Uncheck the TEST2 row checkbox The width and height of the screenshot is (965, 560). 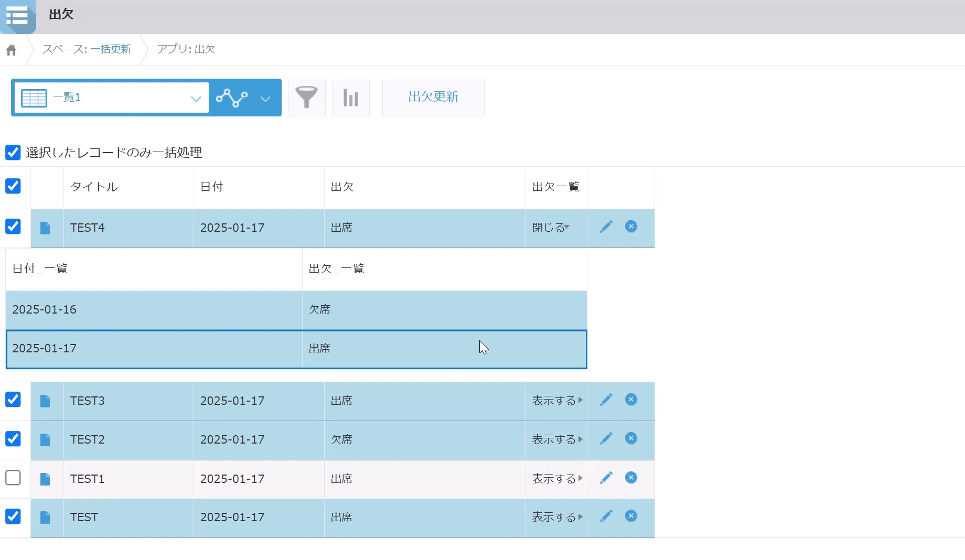point(13,438)
